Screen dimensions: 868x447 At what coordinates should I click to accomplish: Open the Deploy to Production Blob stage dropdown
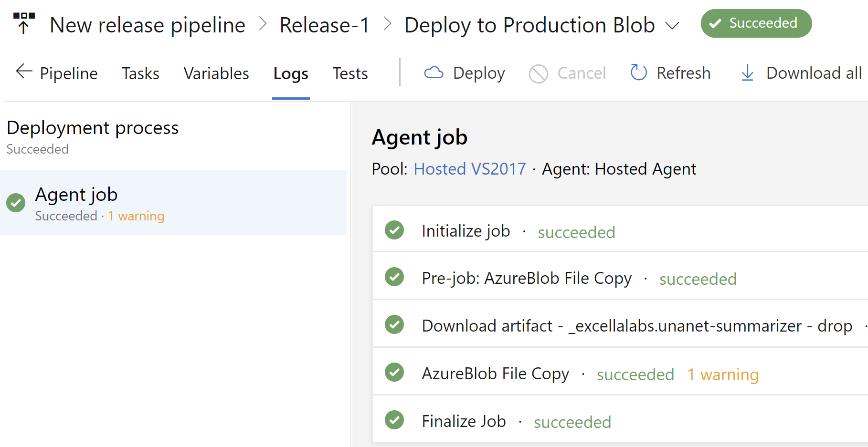click(672, 25)
